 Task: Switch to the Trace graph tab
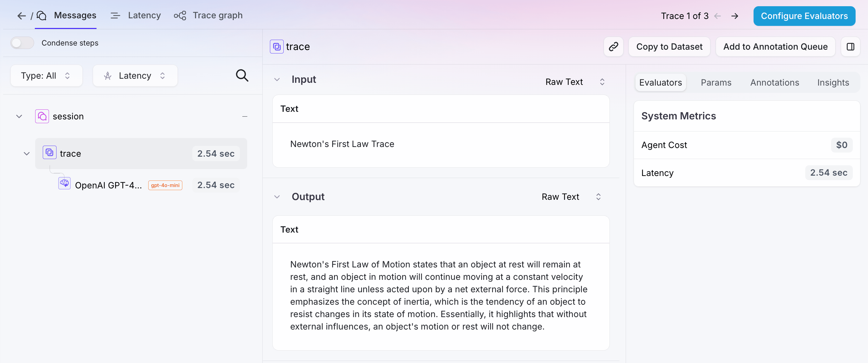click(208, 16)
